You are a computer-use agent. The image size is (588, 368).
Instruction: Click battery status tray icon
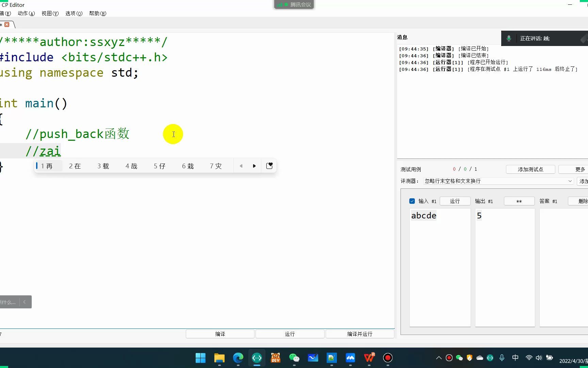tap(549, 358)
